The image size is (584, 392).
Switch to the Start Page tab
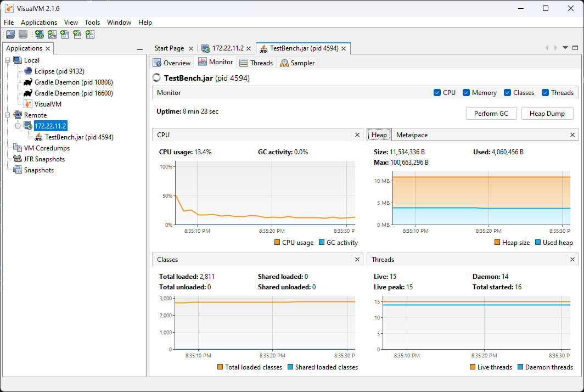[x=170, y=48]
